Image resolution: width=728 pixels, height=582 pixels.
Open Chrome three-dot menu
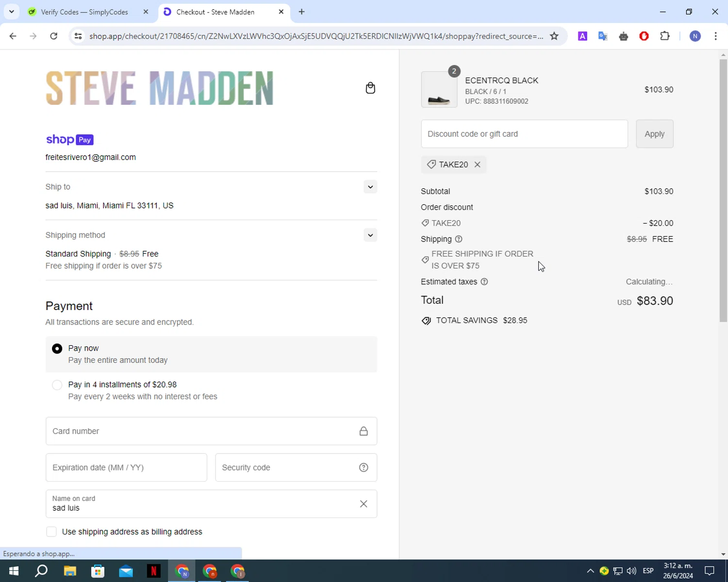[x=715, y=36]
